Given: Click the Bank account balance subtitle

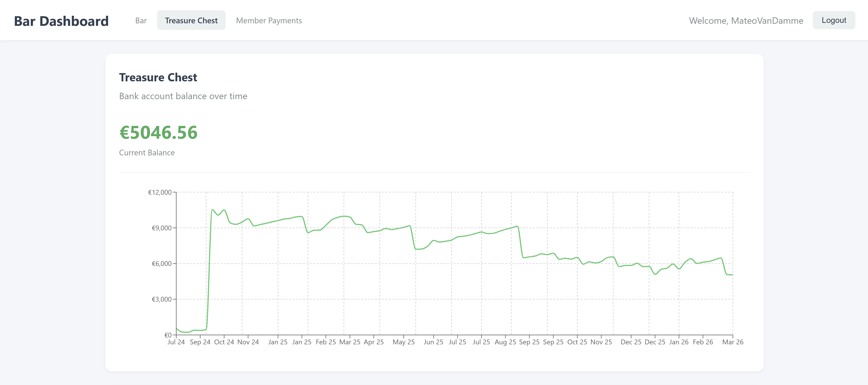Looking at the screenshot, I should pos(183,96).
